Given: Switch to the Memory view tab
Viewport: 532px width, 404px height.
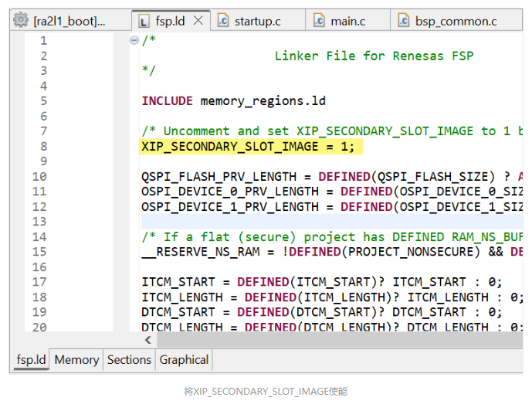Looking at the screenshot, I should click(76, 359).
